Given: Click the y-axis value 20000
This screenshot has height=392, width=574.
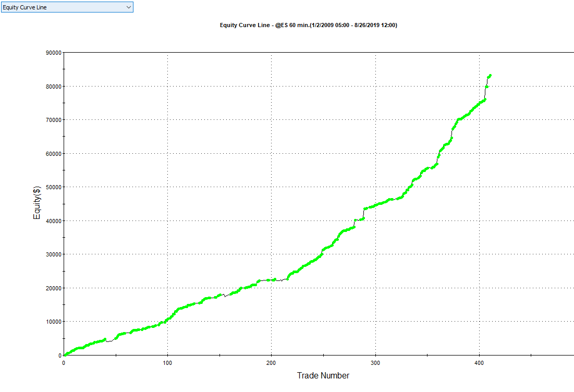Looking at the screenshot, I should (54, 288).
